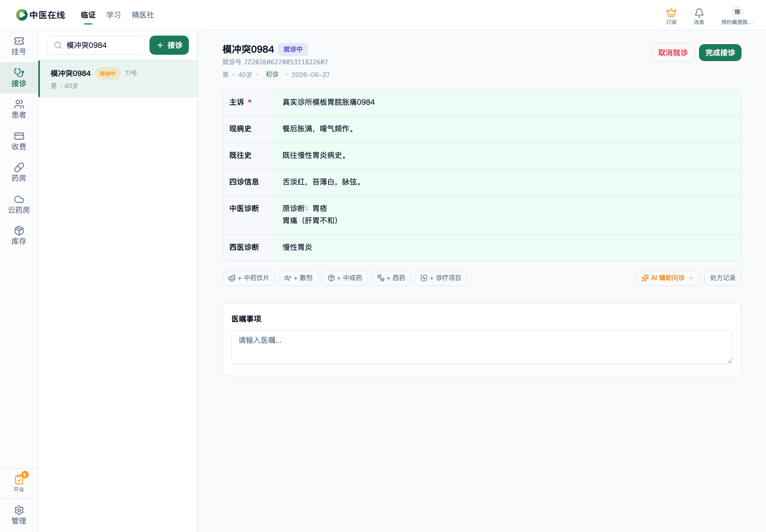Screen dimensions: 766x532
Task: Click the 待诊中 status badge
Action: point(108,73)
